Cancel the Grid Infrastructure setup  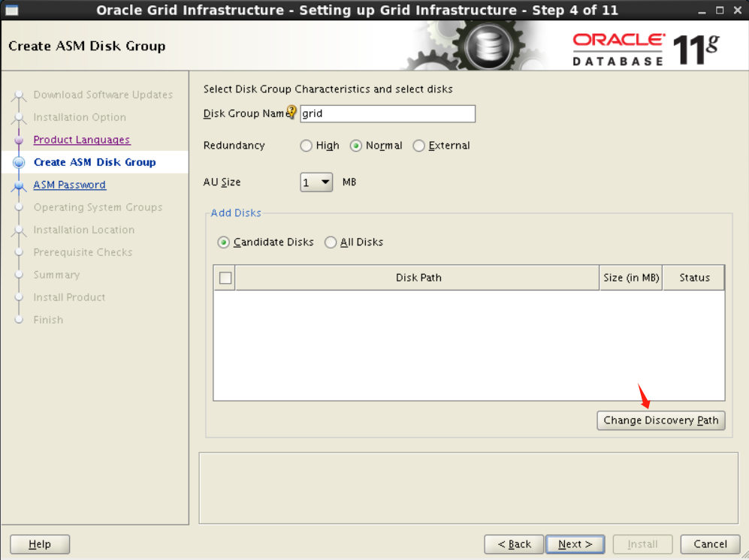tap(709, 544)
